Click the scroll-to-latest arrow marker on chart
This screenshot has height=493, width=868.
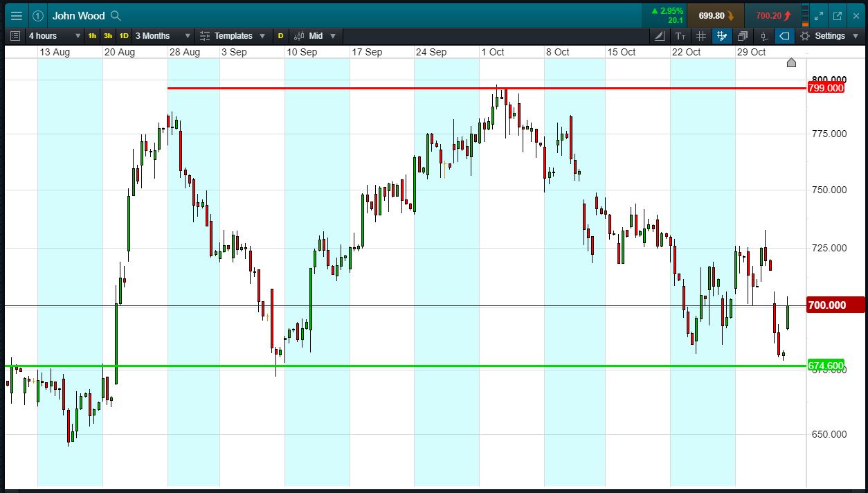[x=792, y=63]
